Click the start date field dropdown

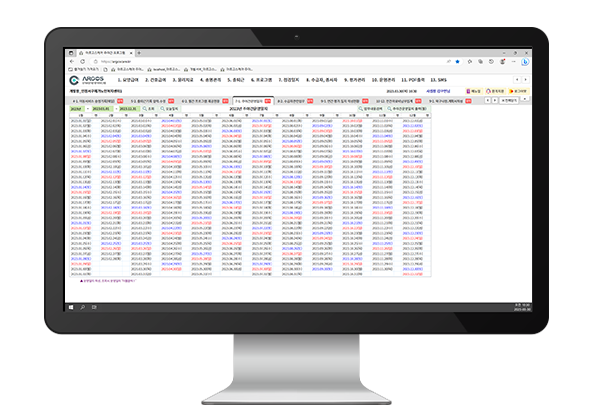103,109
